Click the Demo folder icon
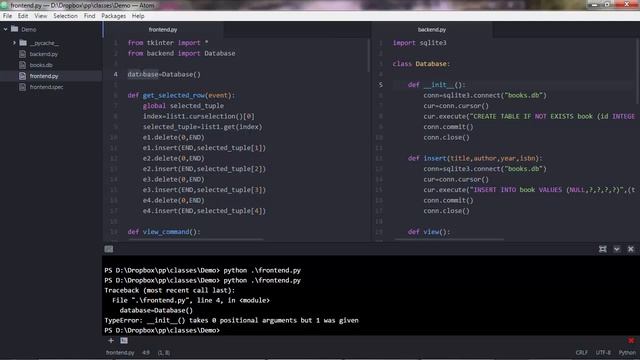The height and width of the screenshot is (360, 640). pos(15,29)
